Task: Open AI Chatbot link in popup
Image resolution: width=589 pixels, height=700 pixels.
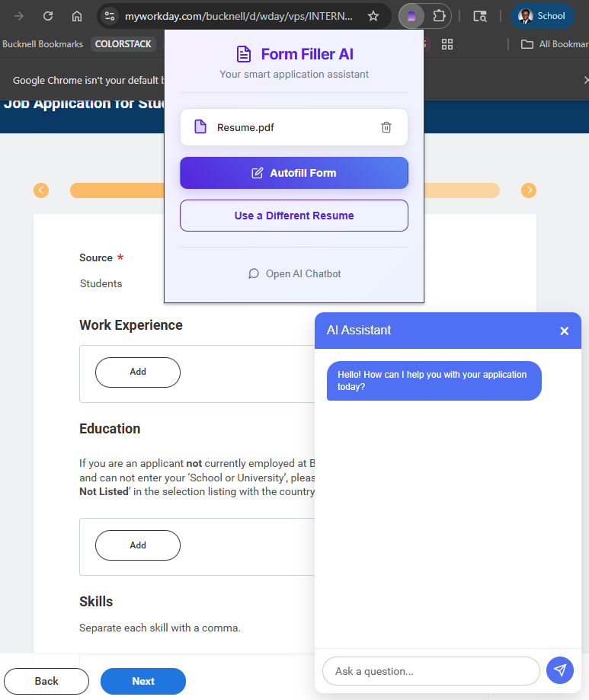Action: 295,273
